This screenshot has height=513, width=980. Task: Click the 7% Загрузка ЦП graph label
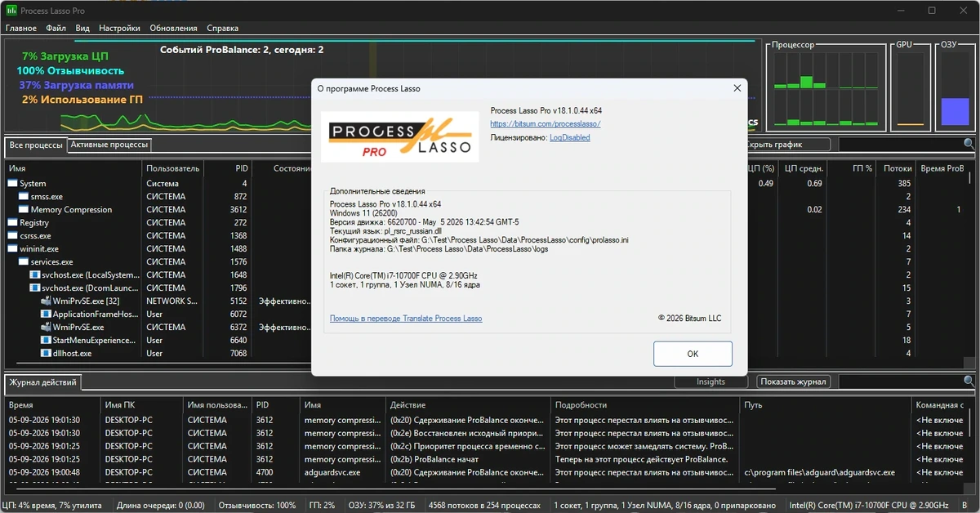pos(65,56)
